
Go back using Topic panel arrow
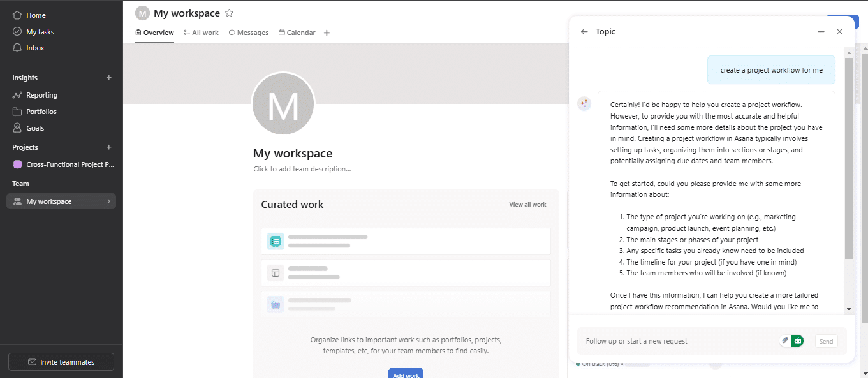pos(584,31)
